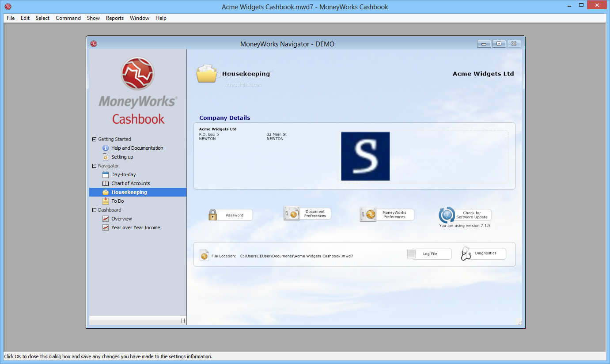
Task: Select To Do in sidebar
Action: [x=117, y=201]
